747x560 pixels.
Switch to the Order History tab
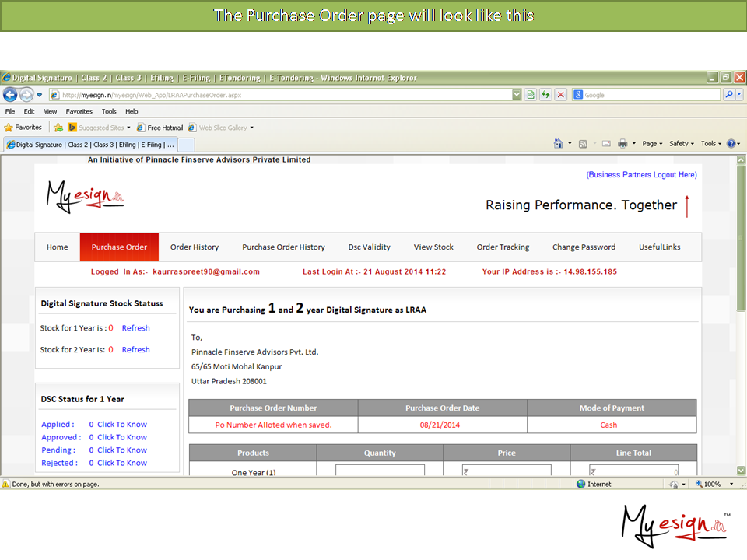point(195,247)
